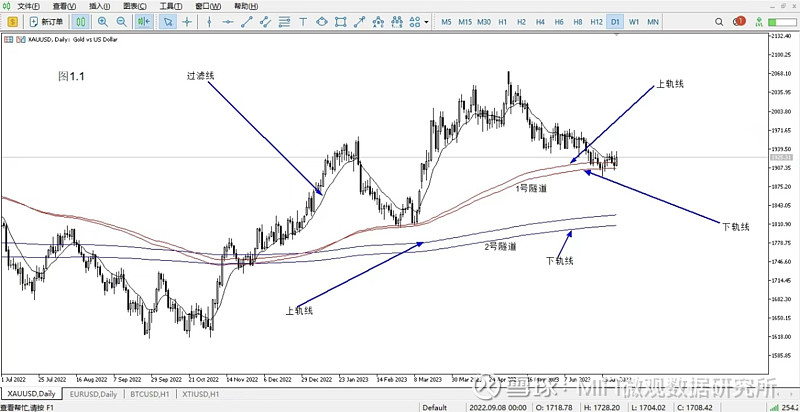Open the search magnifier icon
This screenshot has height=412, width=800.
coord(719,22)
